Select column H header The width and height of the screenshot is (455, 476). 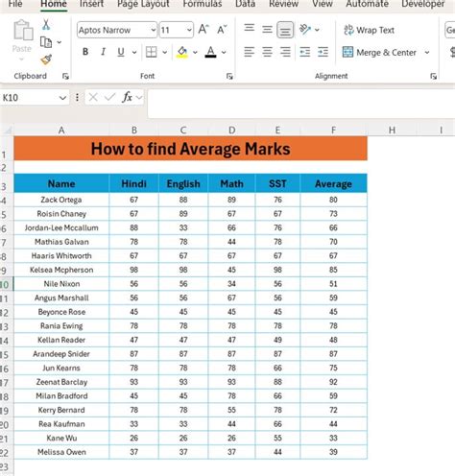(392, 130)
